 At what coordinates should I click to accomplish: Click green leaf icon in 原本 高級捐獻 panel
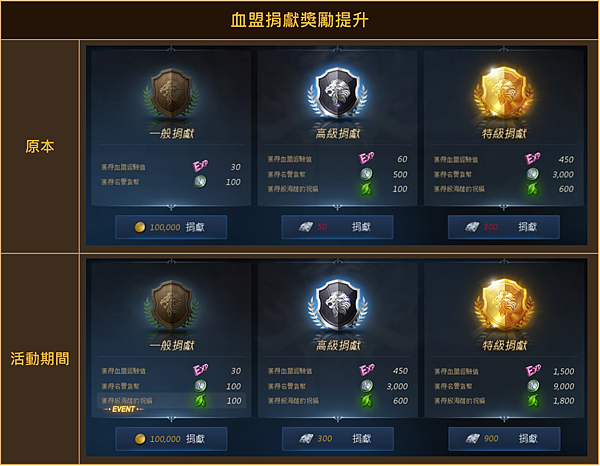(366, 189)
